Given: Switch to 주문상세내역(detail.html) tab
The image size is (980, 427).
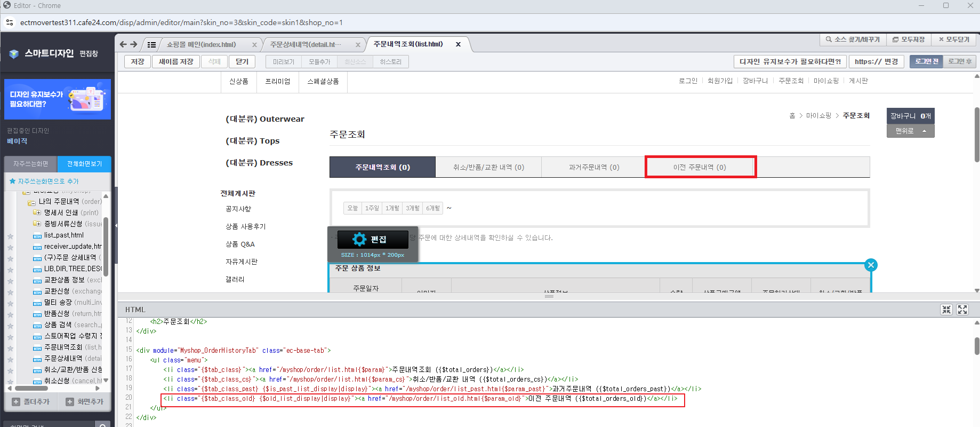Looking at the screenshot, I should coord(305,45).
